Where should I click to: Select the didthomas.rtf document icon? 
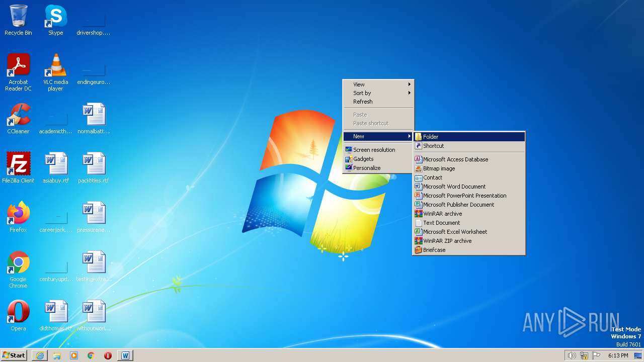55,316
